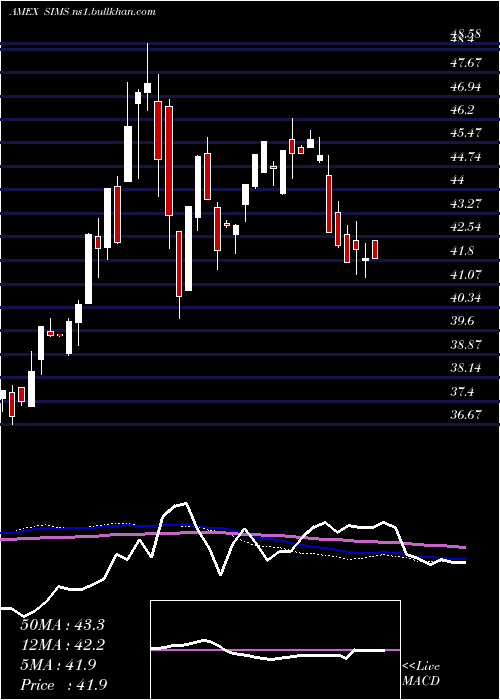This screenshot has height=700, width=500.
Task: Select the 46.2 price axis label
Action: [462, 110]
